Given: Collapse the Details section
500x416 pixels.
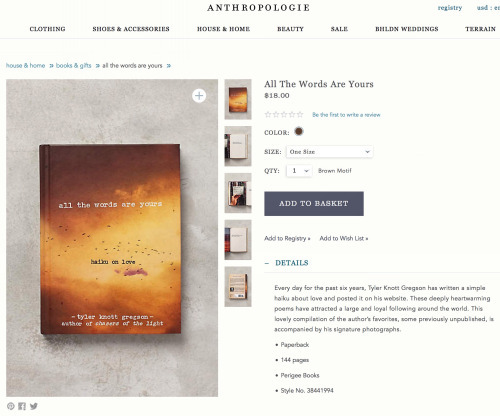Looking at the screenshot, I should (286, 263).
